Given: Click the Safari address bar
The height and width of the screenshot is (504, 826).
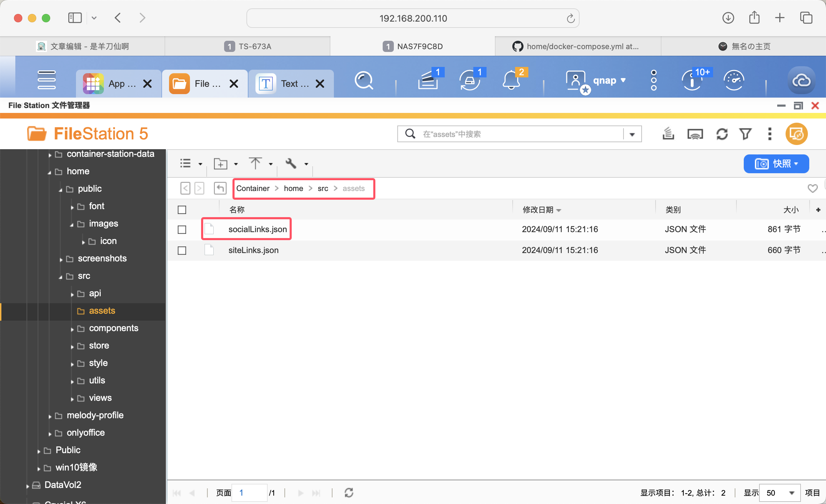Looking at the screenshot, I should [x=413, y=18].
